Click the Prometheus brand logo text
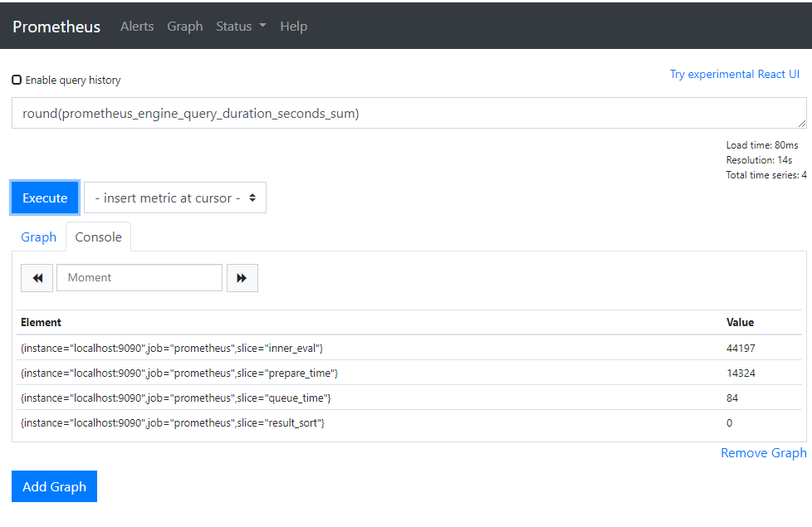The height and width of the screenshot is (527, 812). (56, 27)
